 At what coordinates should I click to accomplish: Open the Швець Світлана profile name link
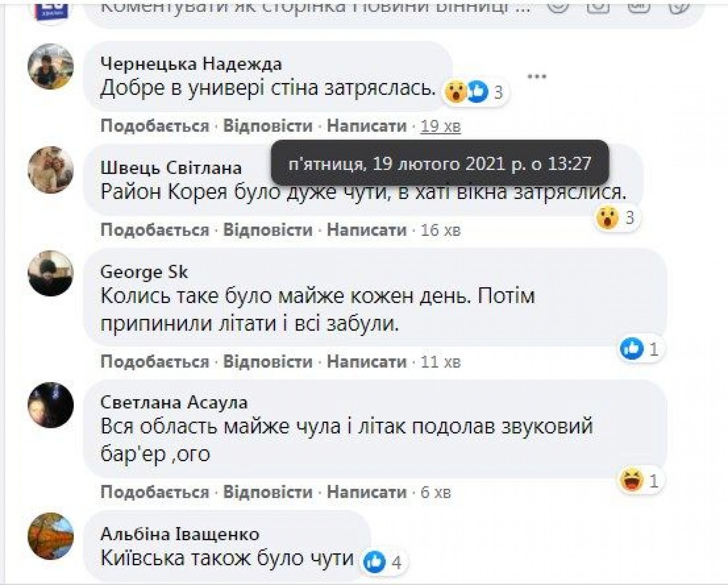[171, 168]
